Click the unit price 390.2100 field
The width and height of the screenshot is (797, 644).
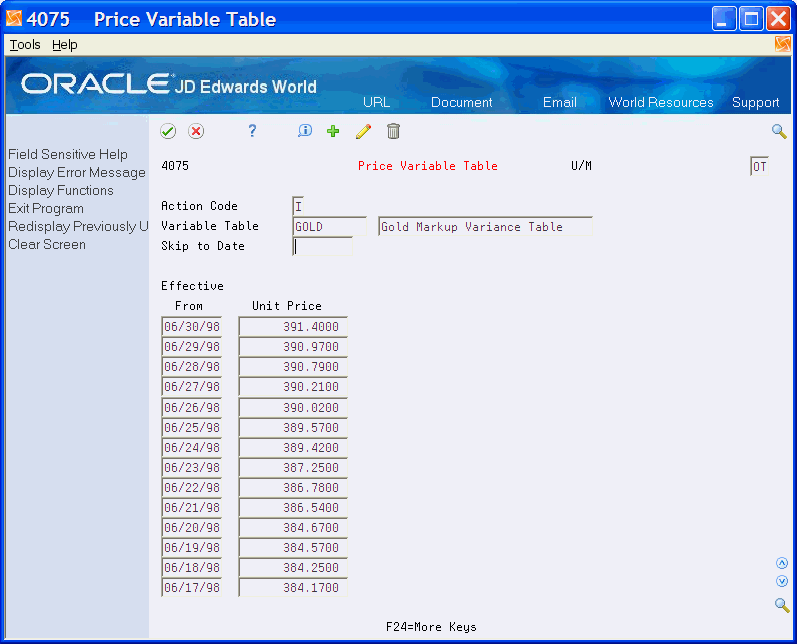pyautogui.click(x=293, y=387)
